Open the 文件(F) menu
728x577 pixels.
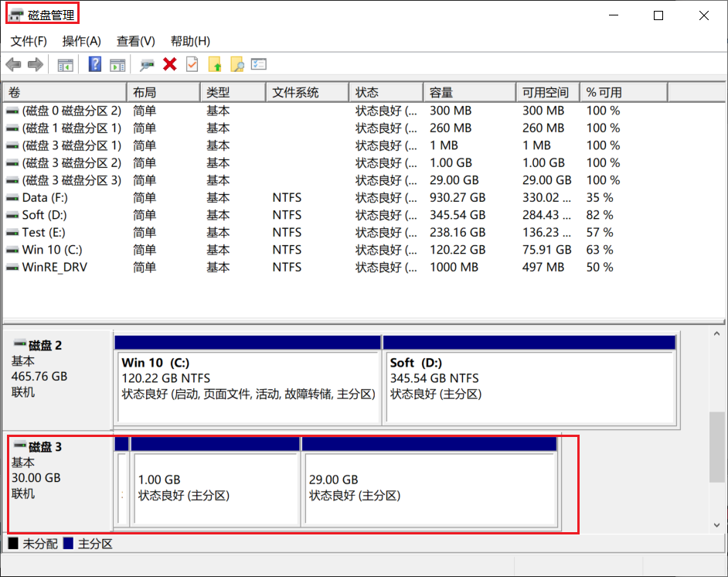tap(29, 41)
